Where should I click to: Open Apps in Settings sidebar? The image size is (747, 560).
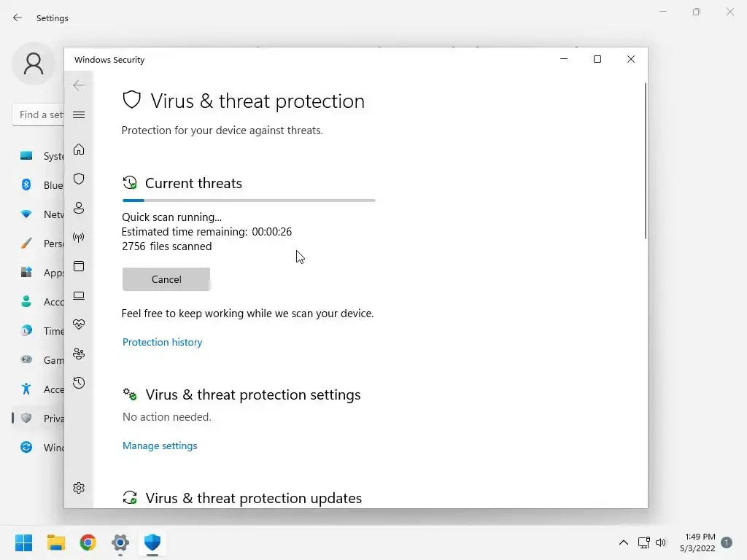pos(42,273)
